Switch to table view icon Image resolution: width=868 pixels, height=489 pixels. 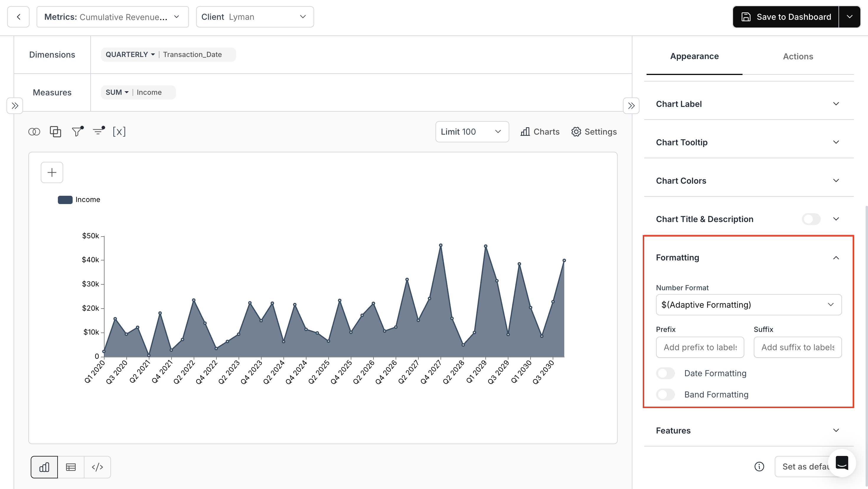click(71, 467)
